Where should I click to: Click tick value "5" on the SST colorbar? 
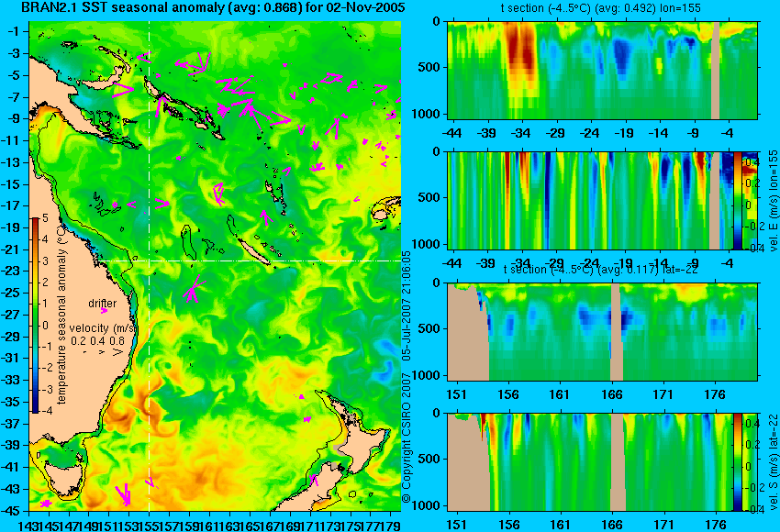(45, 217)
